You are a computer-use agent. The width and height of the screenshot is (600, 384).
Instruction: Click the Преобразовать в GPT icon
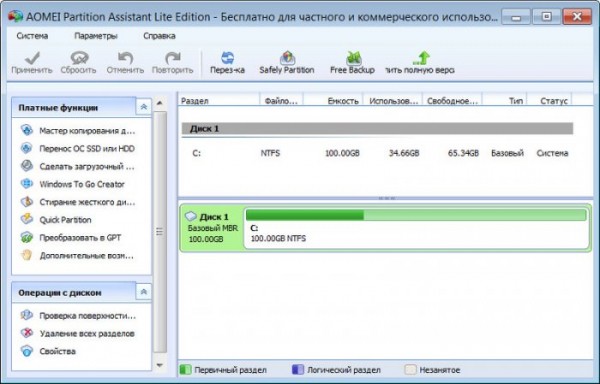(x=26, y=237)
